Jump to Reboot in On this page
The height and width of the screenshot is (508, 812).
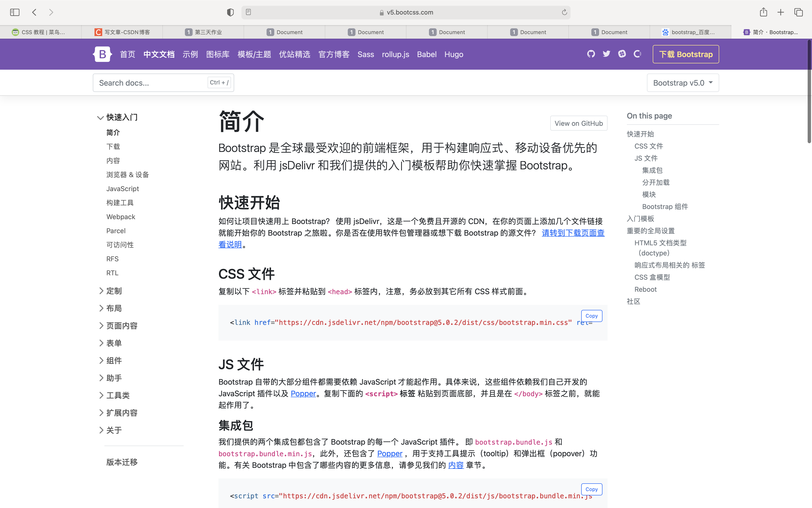click(645, 289)
